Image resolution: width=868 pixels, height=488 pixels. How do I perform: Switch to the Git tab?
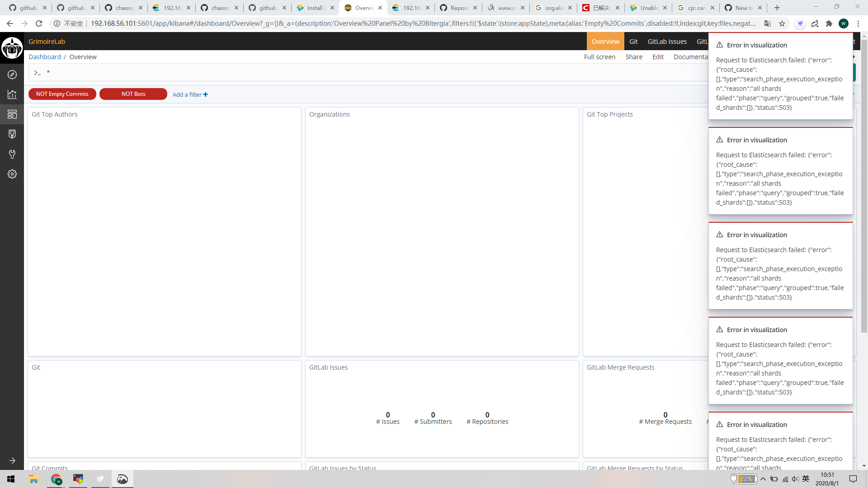(634, 41)
